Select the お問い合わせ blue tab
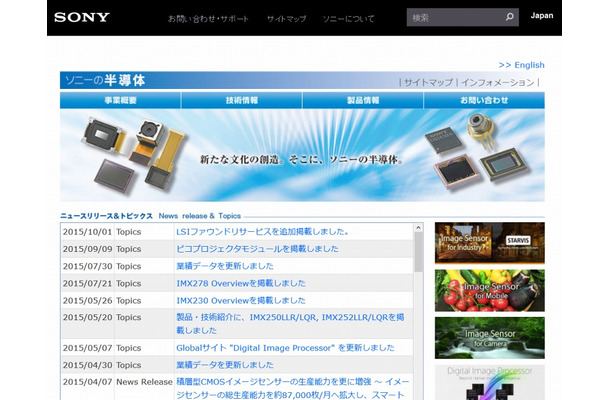Viewport: 610px width, 400px height. (484, 100)
